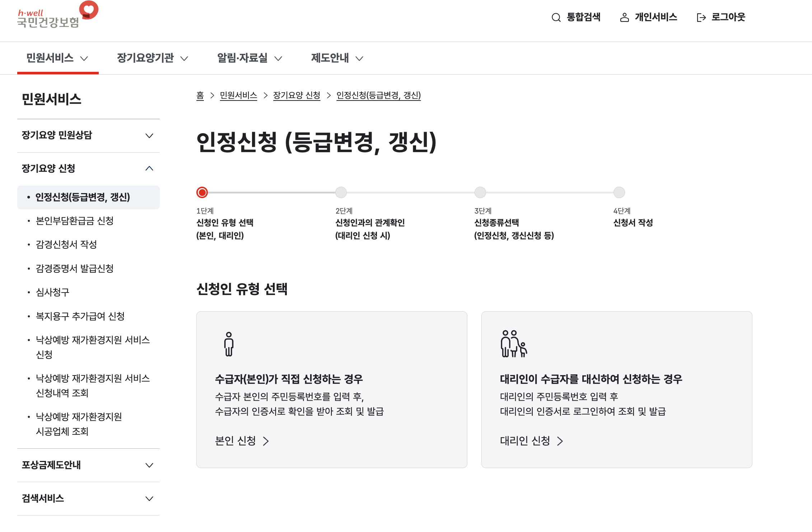This screenshot has height=532, width=812.
Task: Click the 2단계 step marker
Action: pyautogui.click(x=341, y=192)
